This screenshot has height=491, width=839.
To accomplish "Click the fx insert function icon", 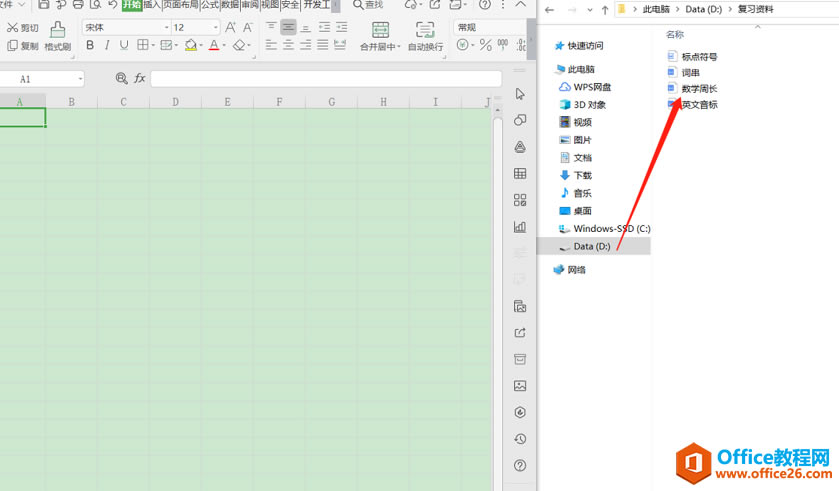I will click(x=140, y=79).
